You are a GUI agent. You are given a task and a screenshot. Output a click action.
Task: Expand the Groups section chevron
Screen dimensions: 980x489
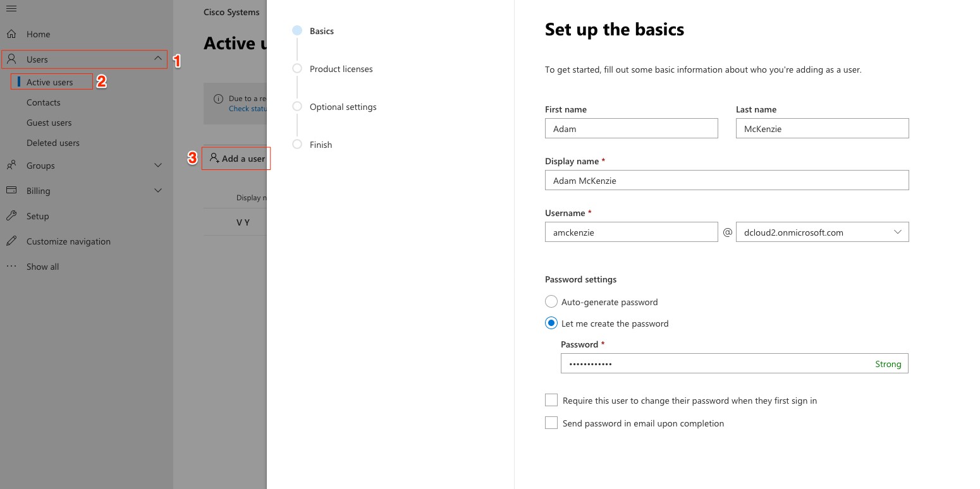[x=158, y=166]
